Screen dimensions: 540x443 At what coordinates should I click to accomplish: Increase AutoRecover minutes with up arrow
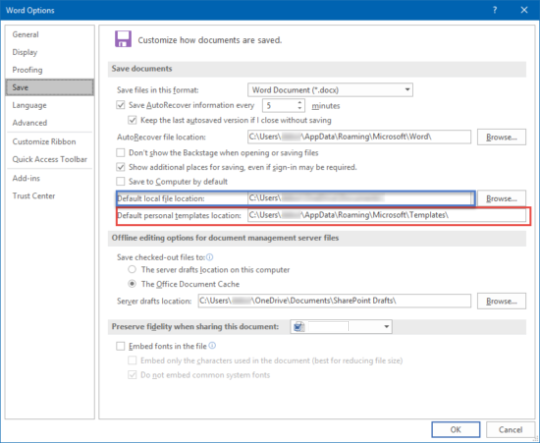point(300,102)
